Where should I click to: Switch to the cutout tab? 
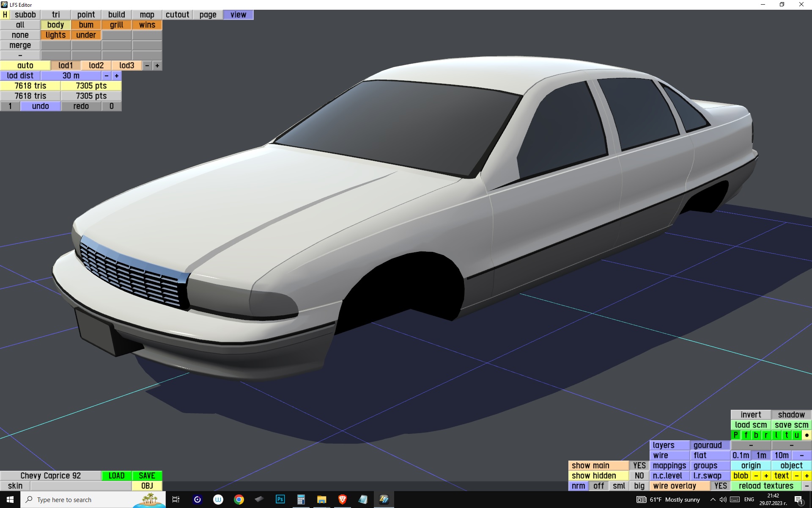pyautogui.click(x=177, y=14)
